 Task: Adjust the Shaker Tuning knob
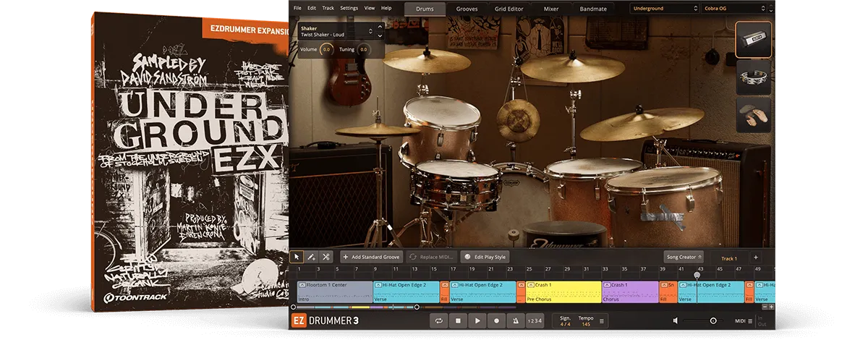point(363,49)
